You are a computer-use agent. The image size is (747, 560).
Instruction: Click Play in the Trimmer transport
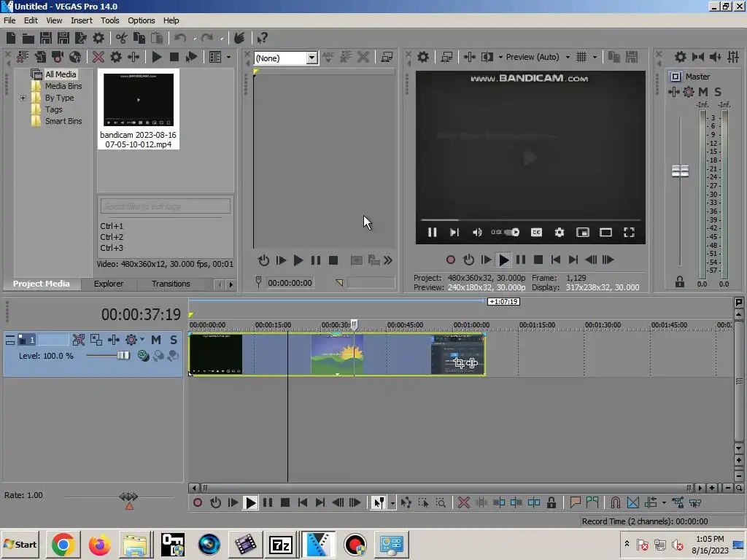[298, 260]
